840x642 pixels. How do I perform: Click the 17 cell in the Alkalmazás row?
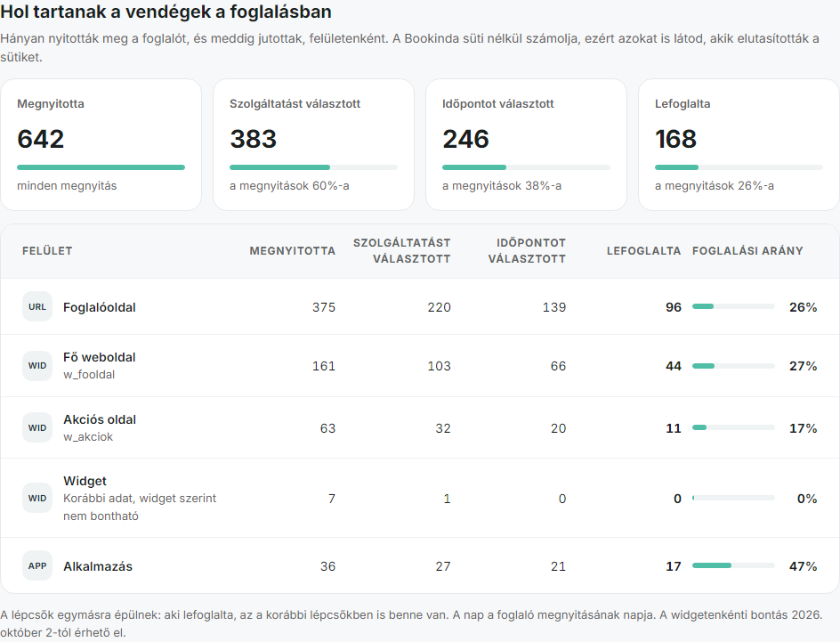(x=674, y=566)
